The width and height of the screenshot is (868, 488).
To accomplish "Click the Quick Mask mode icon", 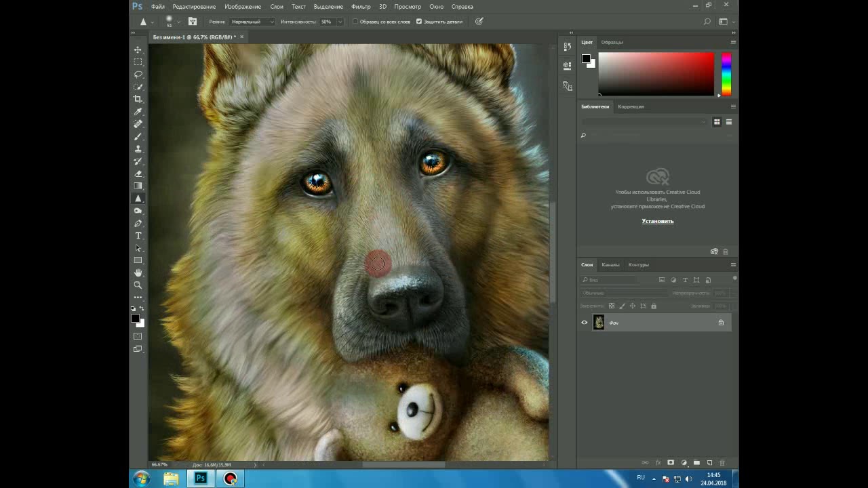I will click(x=138, y=336).
